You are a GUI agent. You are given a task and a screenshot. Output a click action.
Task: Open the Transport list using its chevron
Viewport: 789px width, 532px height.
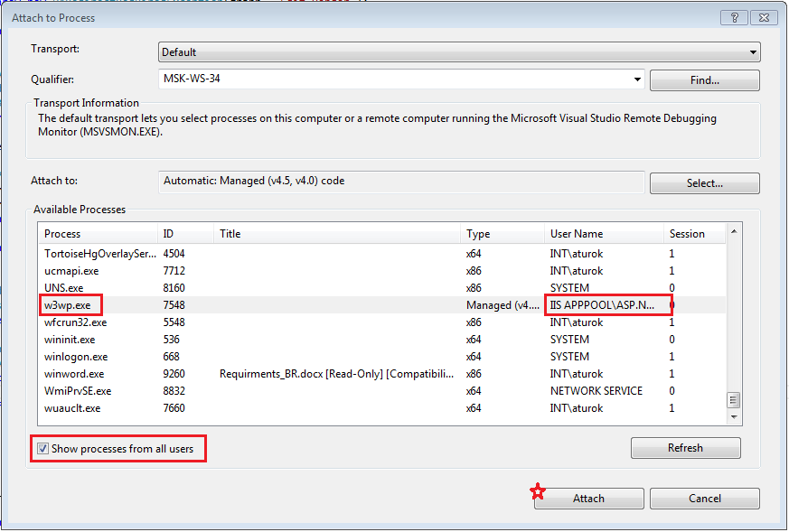coord(752,51)
